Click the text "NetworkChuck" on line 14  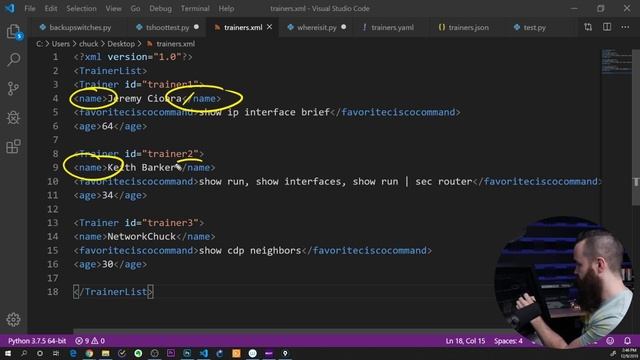click(x=141, y=236)
